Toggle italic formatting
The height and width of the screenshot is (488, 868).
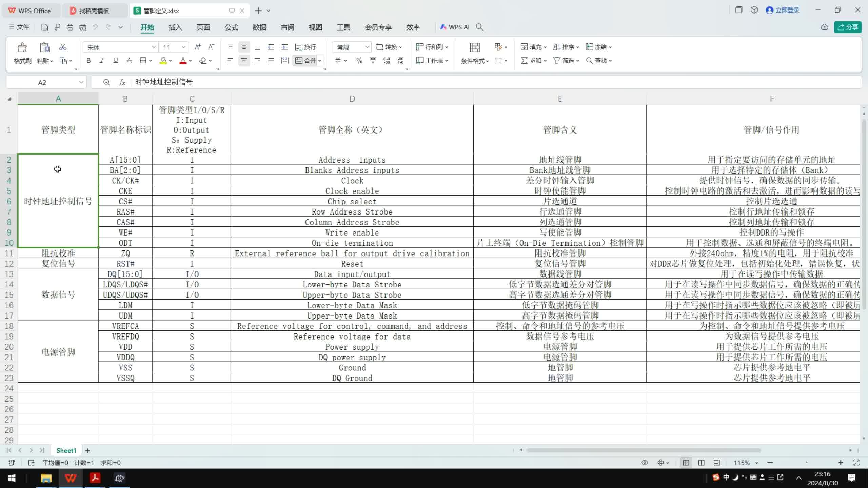tap(102, 61)
